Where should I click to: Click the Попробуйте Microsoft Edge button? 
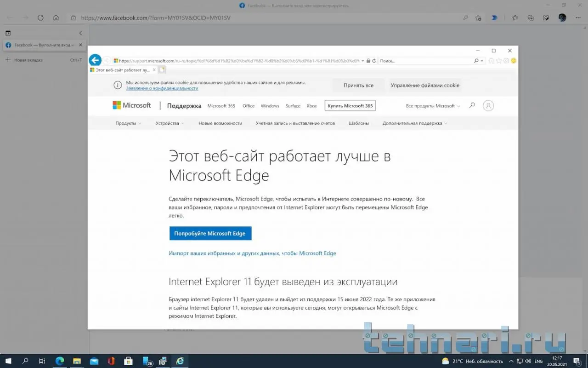pos(210,233)
